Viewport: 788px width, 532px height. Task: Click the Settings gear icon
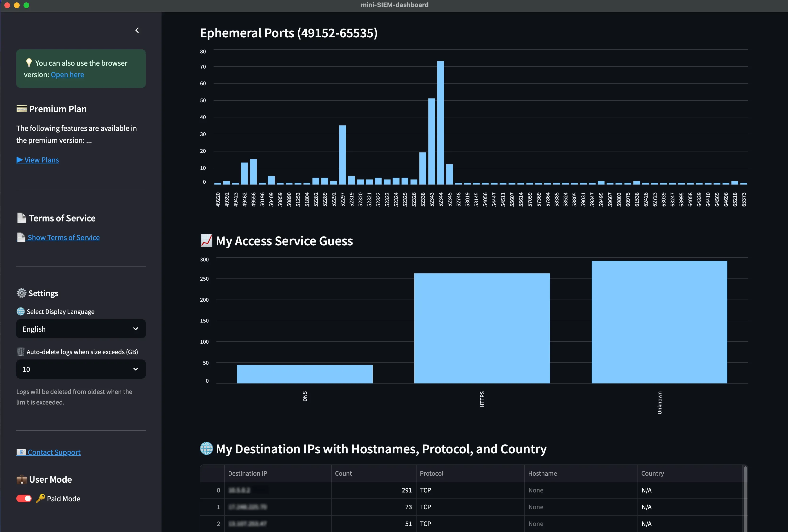[x=21, y=293]
